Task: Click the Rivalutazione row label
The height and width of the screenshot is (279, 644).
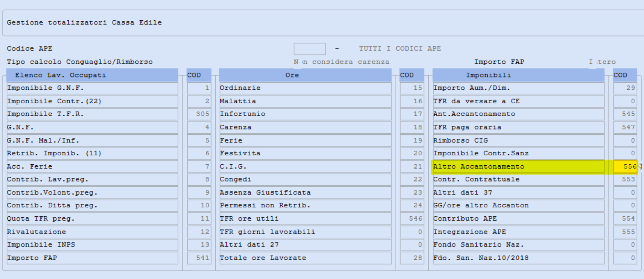Action: 92,232
